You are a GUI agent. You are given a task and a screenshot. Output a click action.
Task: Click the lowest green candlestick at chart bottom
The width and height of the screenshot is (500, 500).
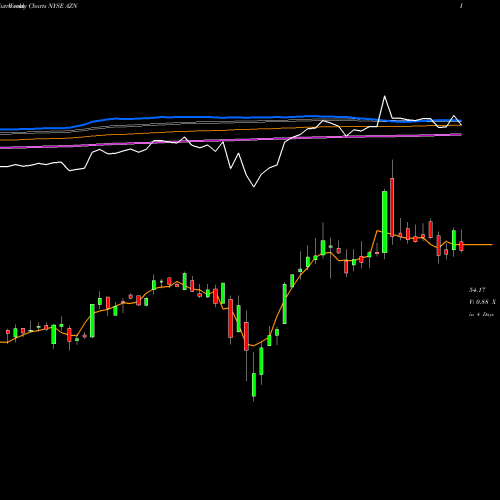(x=254, y=385)
